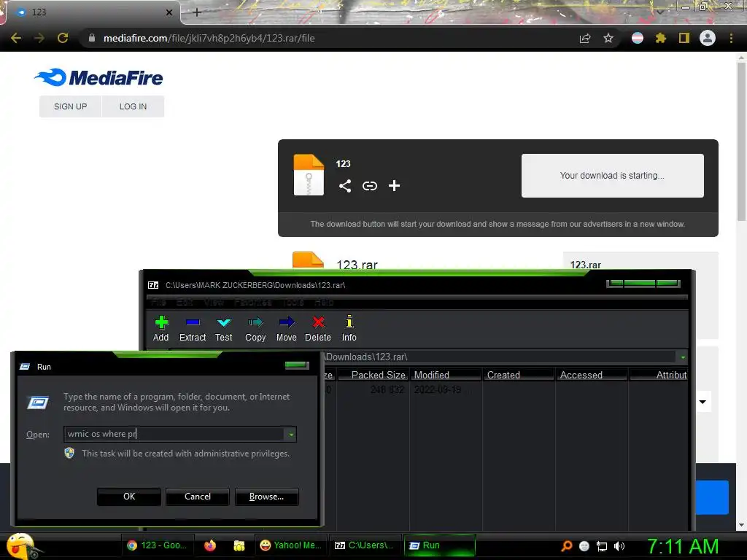The width and height of the screenshot is (747, 560).
Task: Click the volume speaker icon in tray
Action: (619, 546)
